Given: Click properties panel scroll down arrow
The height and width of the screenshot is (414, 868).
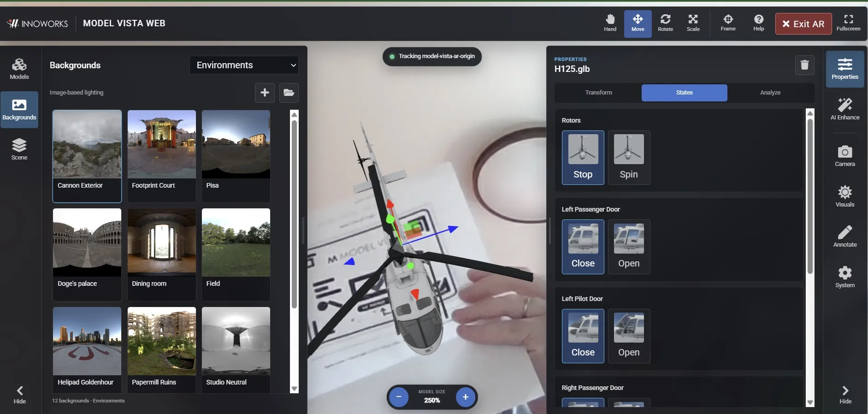Looking at the screenshot, I should (x=810, y=402).
